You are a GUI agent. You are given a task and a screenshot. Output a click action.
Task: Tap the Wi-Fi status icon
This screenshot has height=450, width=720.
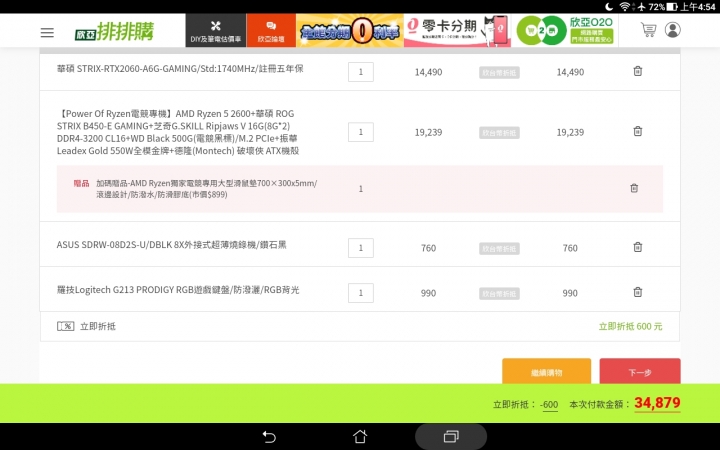coord(624,6)
